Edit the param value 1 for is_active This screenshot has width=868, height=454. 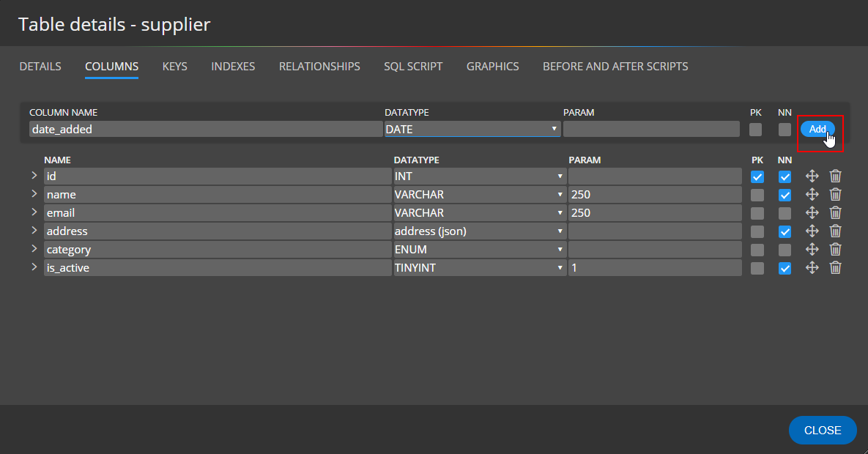(x=655, y=267)
